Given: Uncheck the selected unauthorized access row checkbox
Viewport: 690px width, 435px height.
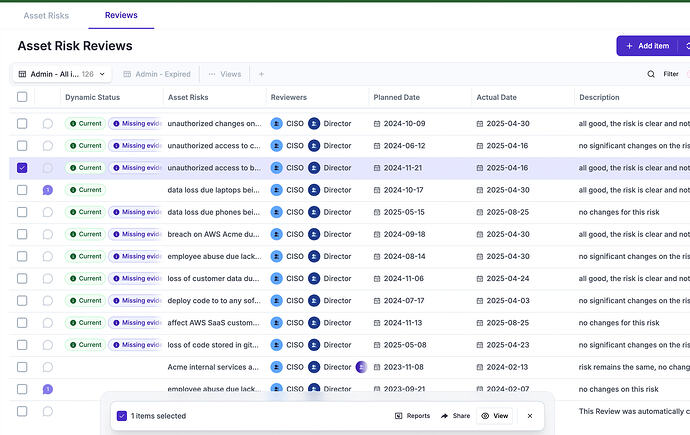Looking at the screenshot, I should pos(22,168).
